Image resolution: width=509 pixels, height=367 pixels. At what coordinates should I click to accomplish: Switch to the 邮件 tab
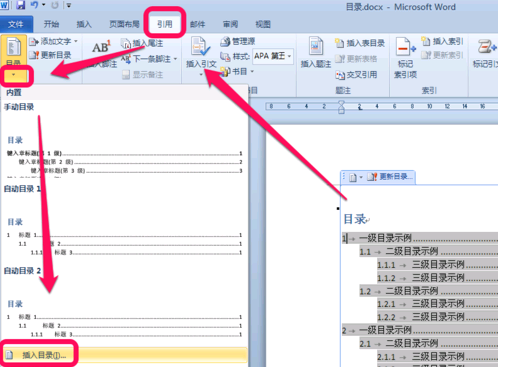198,24
